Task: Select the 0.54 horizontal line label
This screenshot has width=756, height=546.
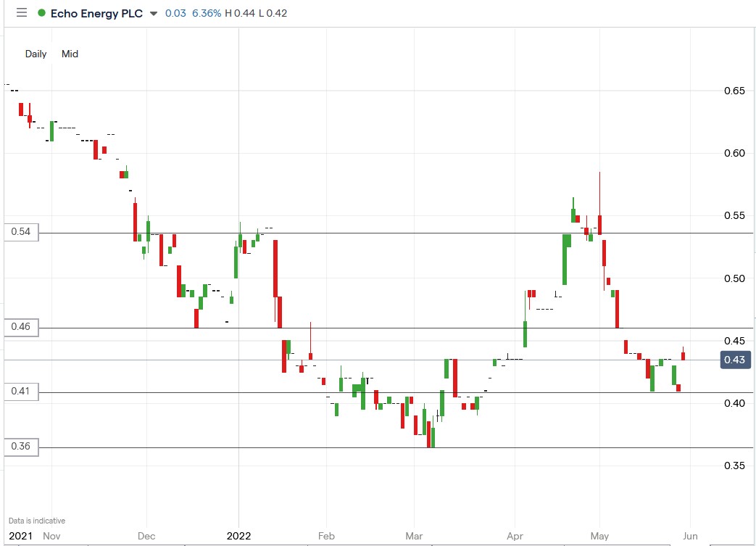Action: click(x=21, y=231)
